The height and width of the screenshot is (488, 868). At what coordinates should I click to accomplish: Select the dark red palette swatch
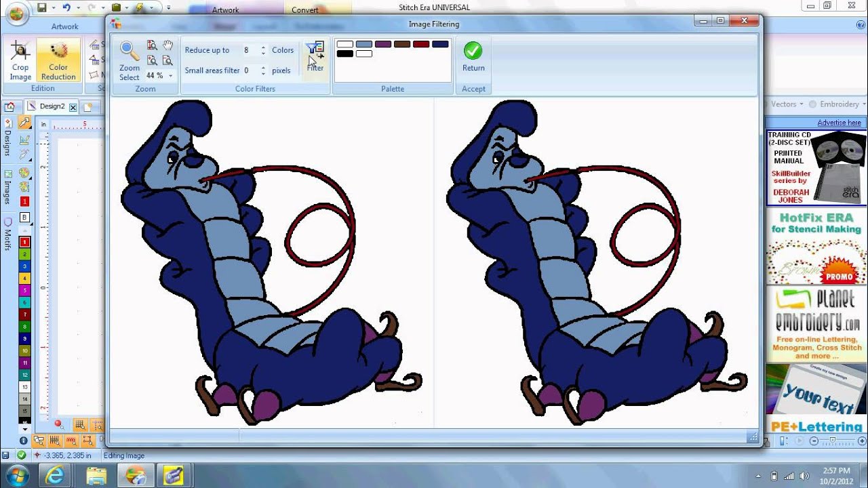[421, 44]
